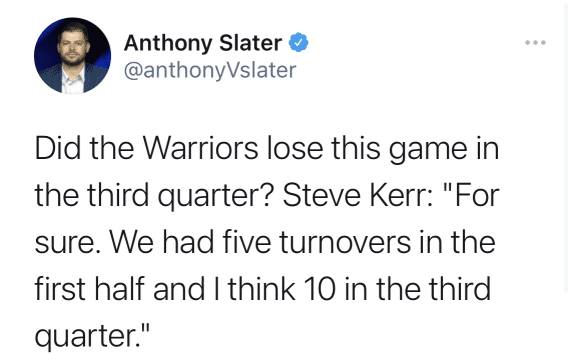568x360 pixels.
Task: Click the words first half in the tweet
Action: tap(89, 289)
